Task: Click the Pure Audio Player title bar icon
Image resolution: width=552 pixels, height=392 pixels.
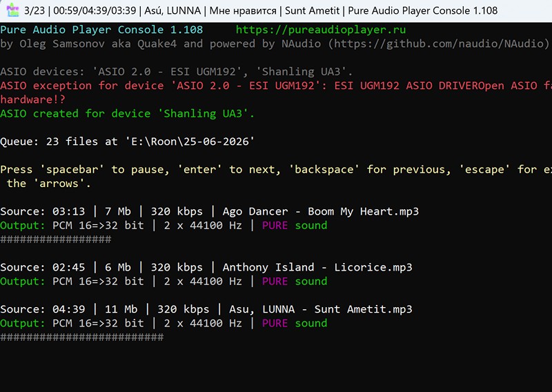Action: pos(12,10)
